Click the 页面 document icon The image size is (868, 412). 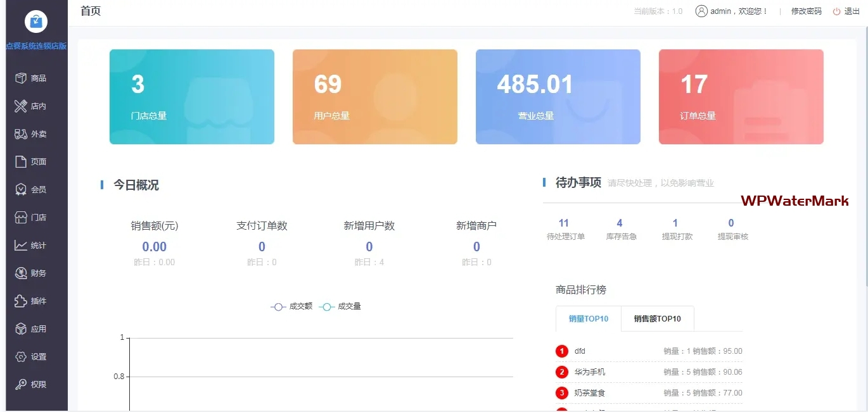pos(21,162)
